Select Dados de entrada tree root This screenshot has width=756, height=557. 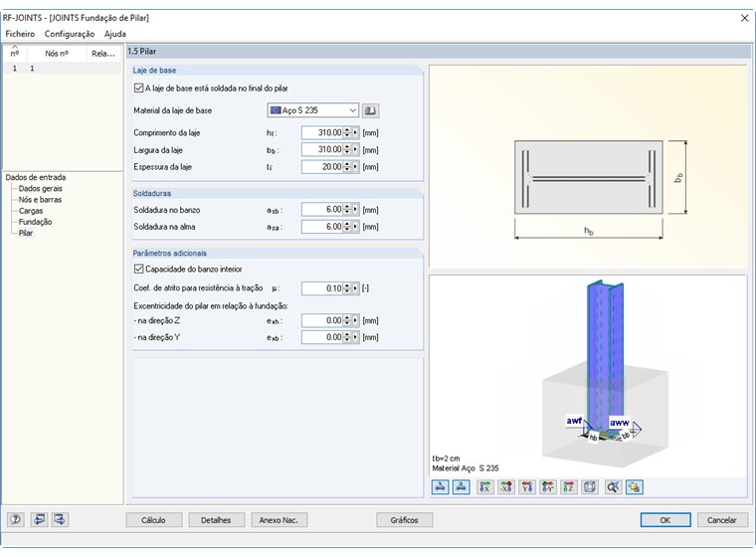click(x=36, y=177)
